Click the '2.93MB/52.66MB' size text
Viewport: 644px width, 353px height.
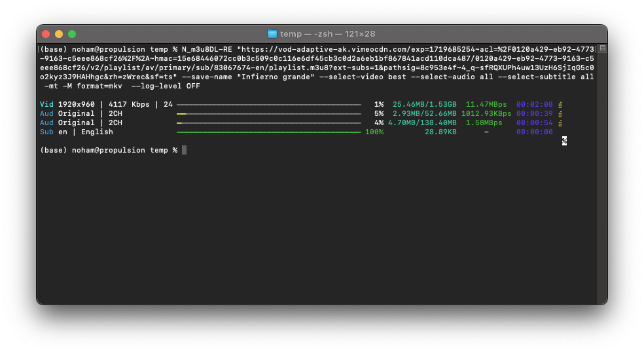pos(424,113)
